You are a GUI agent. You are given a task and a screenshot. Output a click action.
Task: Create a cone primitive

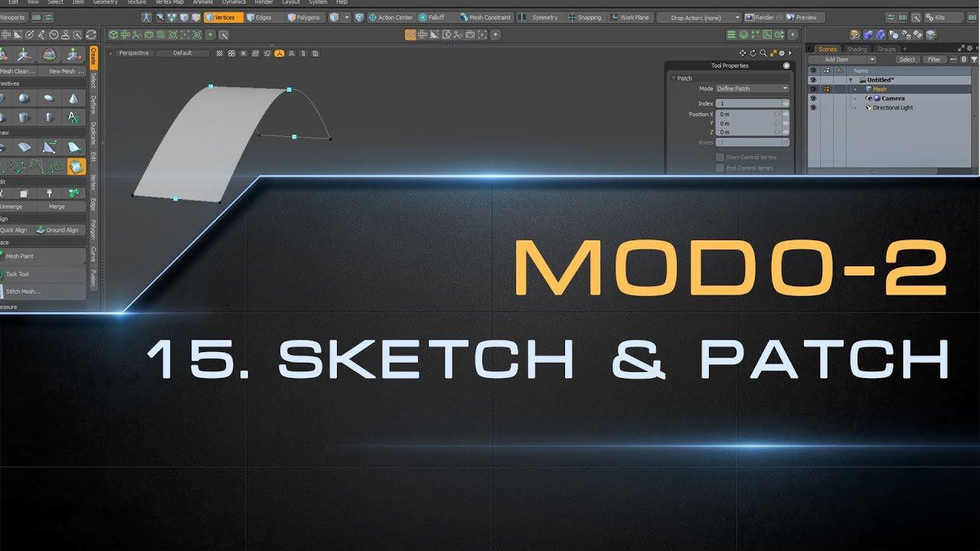(73, 98)
